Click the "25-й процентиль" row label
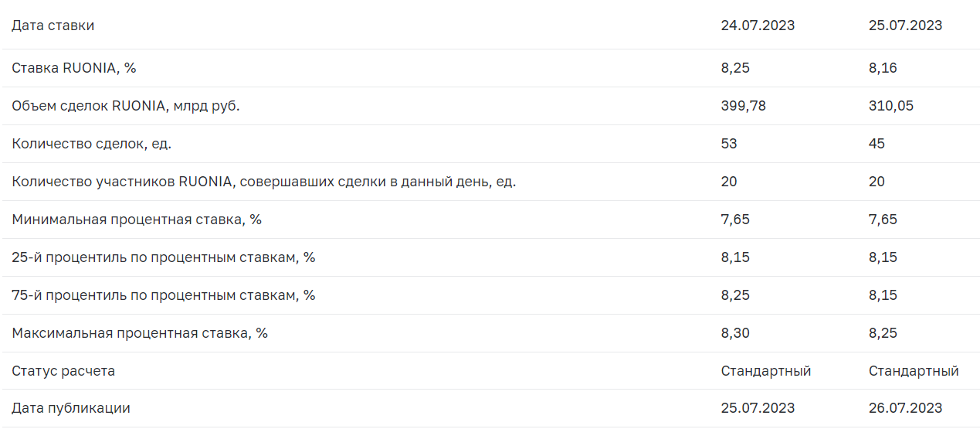This screenshot has height=429, width=980. click(164, 257)
